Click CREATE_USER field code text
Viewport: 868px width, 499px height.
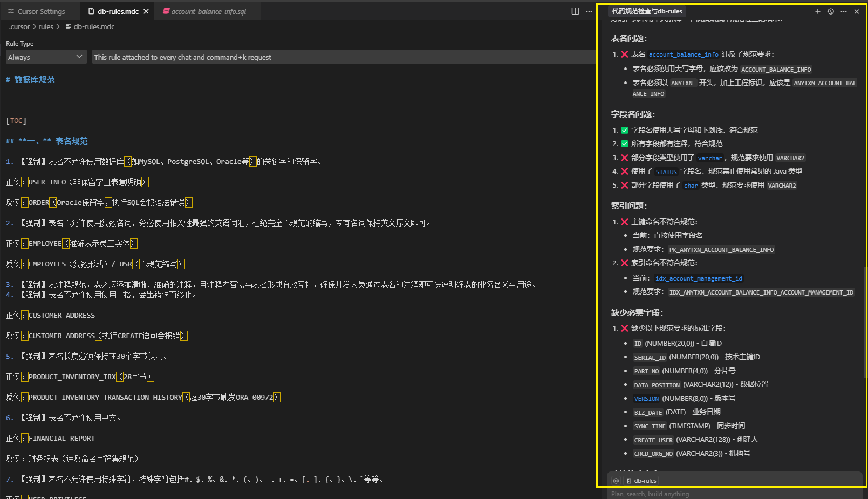click(653, 440)
